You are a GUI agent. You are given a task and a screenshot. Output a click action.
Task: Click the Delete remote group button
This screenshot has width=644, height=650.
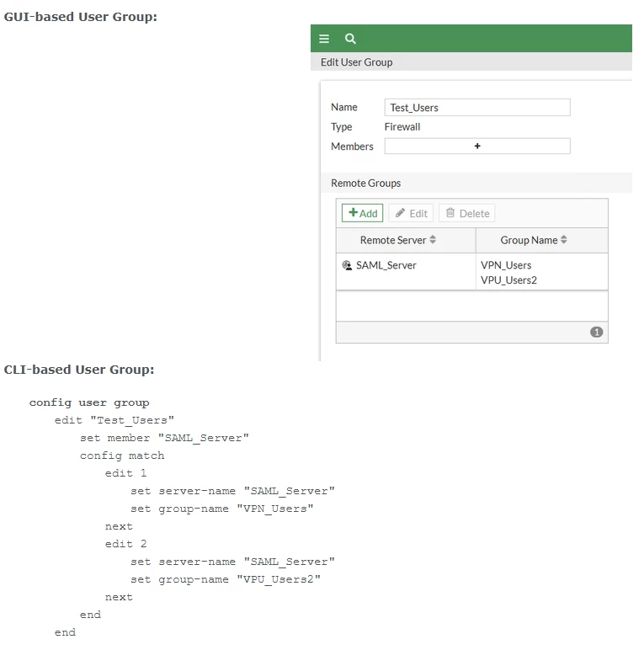coord(467,213)
